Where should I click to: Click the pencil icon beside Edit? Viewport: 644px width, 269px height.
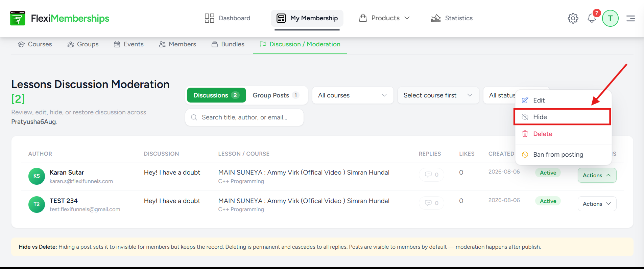(x=525, y=100)
